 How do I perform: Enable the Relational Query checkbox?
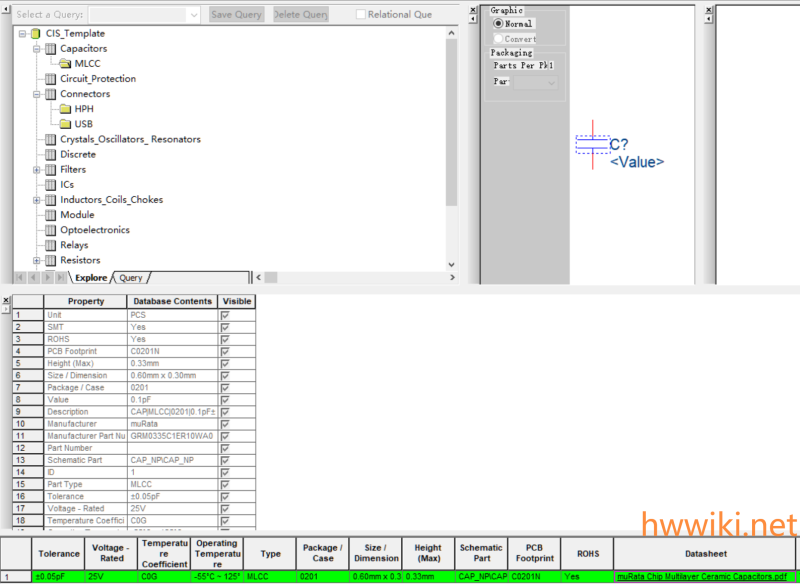pos(361,14)
